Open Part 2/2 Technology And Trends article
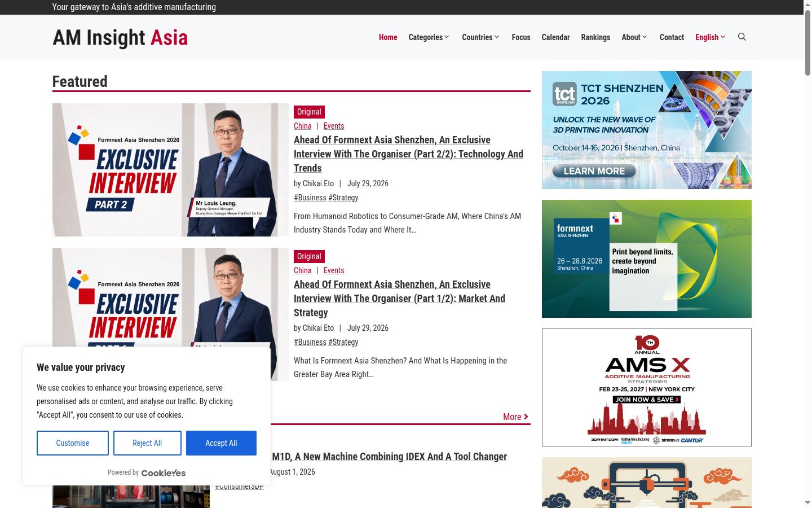This screenshot has width=812, height=508. point(408,154)
